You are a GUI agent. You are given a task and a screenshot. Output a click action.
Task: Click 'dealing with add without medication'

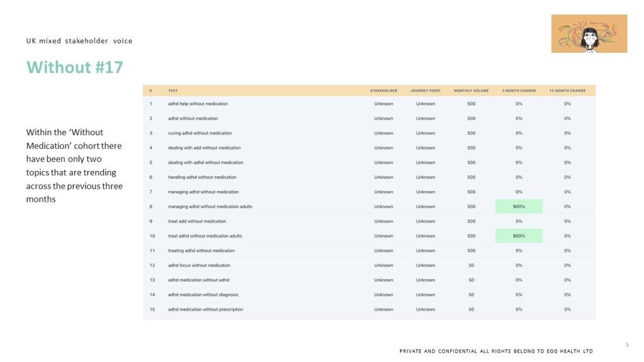coord(204,148)
